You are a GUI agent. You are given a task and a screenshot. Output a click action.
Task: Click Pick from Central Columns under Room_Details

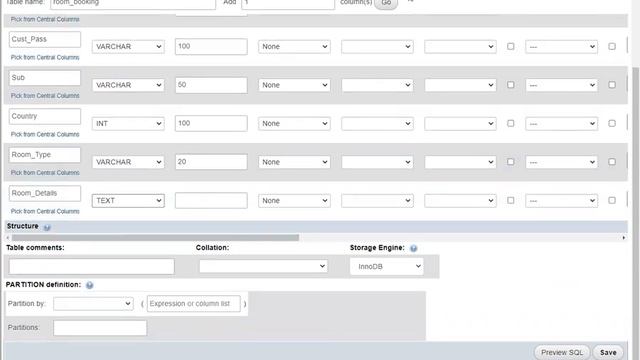[x=45, y=211]
